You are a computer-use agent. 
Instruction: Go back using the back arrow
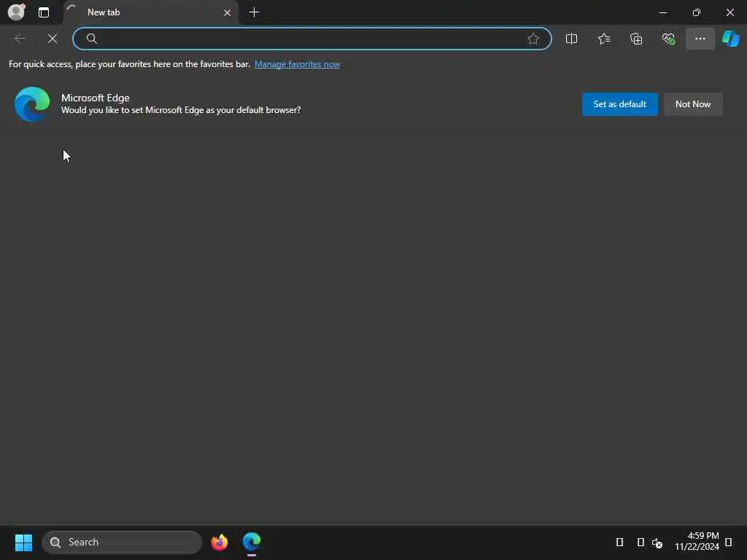click(x=20, y=39)
